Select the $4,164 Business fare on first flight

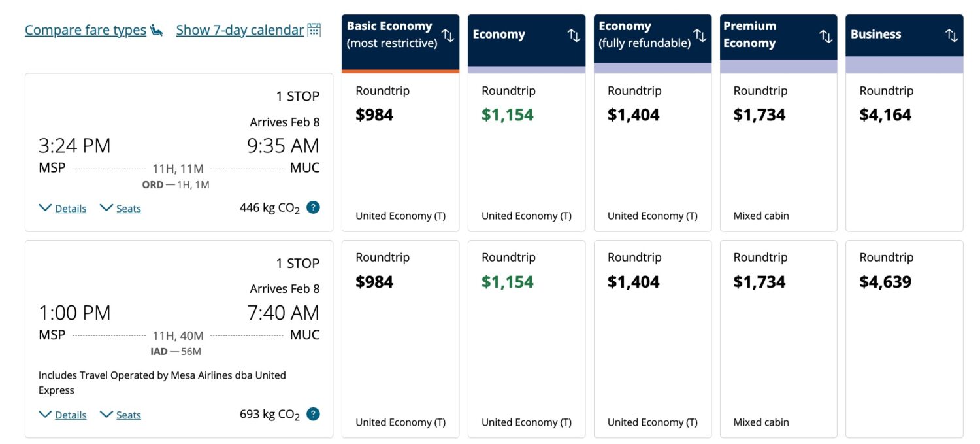pyautogui.click(x=904, y=150)
